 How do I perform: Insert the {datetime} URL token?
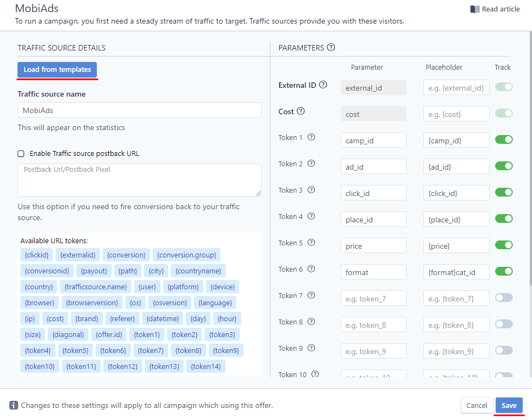(163, 318)
